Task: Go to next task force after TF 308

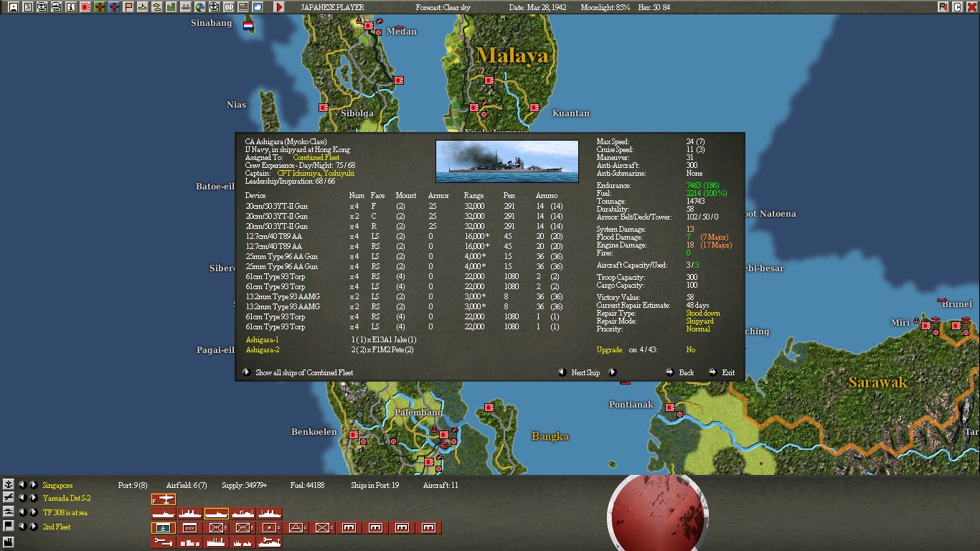Action: (33, 512)
